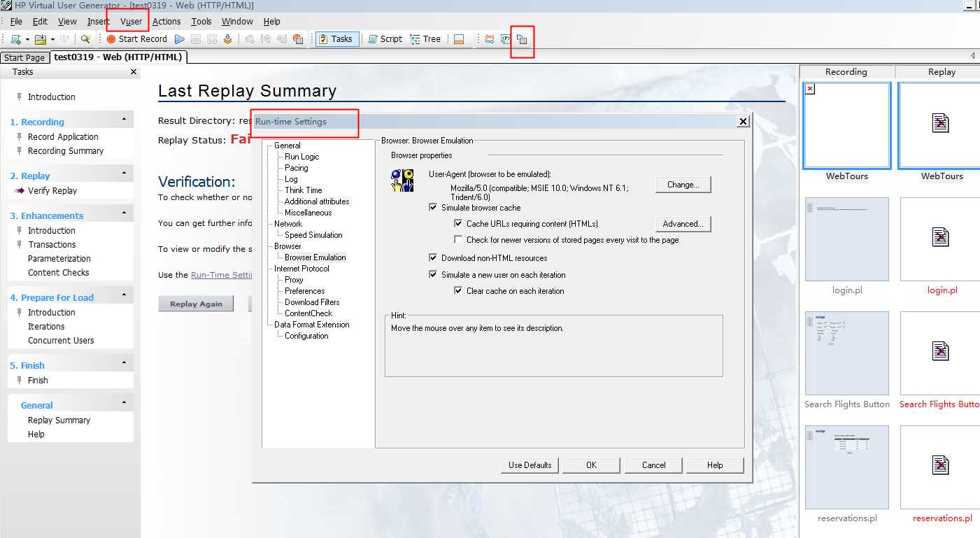Toggle Cache URLs requiring content (HTMLs) checkbox
The width and height of the screenshot is (980, 538).
[x=458, y=224]
